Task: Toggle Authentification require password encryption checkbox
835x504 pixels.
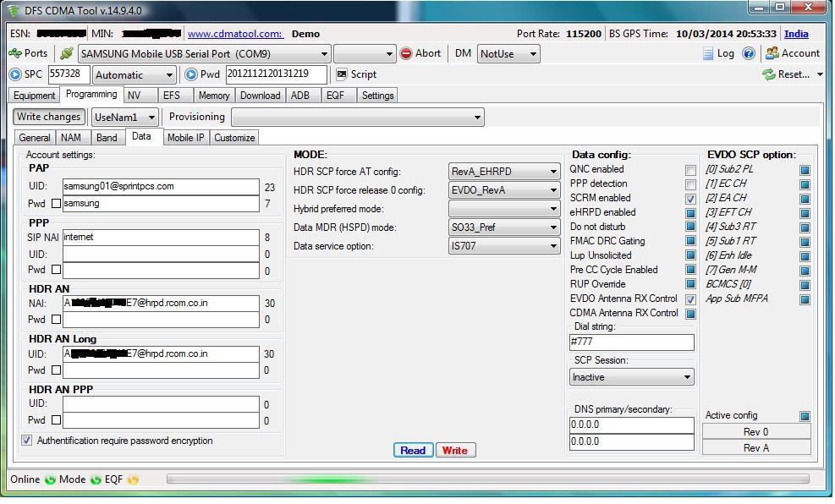Action: pyautogui.click(x=27, y=441)
